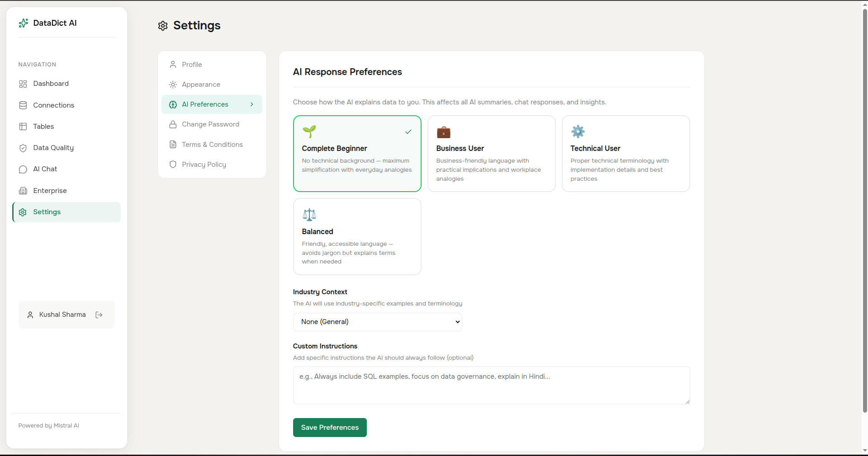Open the Tables icon in sidebar
This screenshot has height=456, width=868.
tap(23, 127)
